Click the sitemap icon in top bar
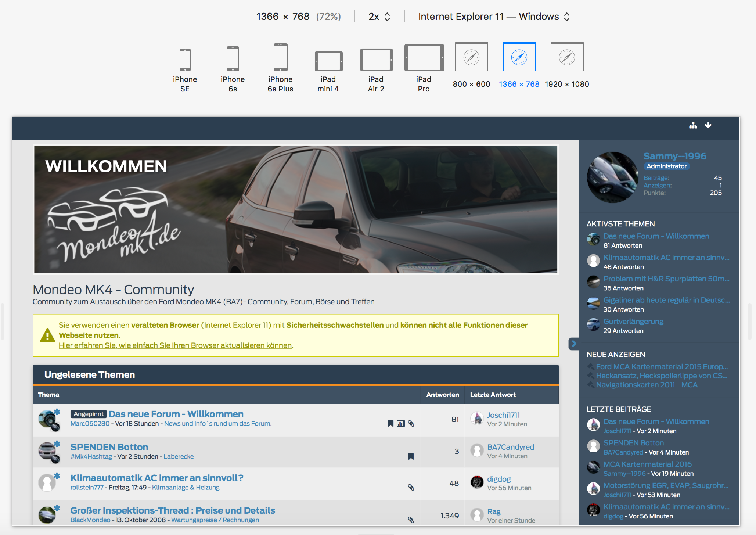Viewport: 756px width, 535px height. [693, 125]
